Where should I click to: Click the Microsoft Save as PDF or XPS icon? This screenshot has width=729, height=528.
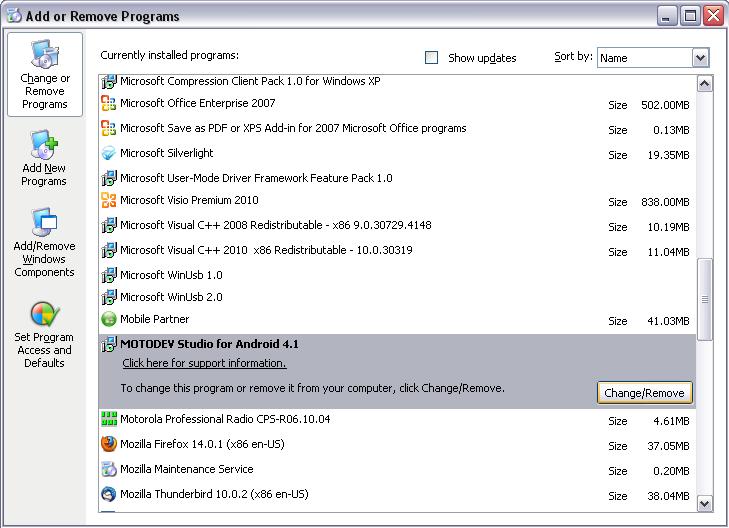109,128
